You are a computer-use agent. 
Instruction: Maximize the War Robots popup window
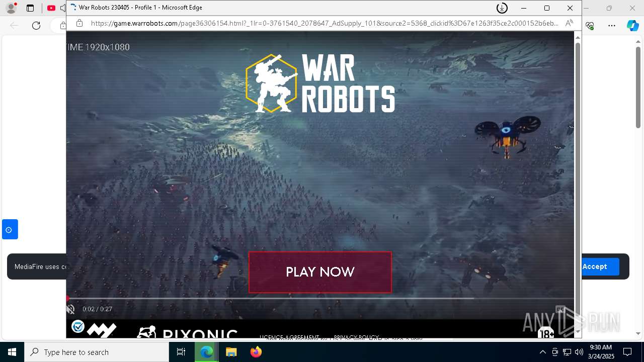coord(547,8)
